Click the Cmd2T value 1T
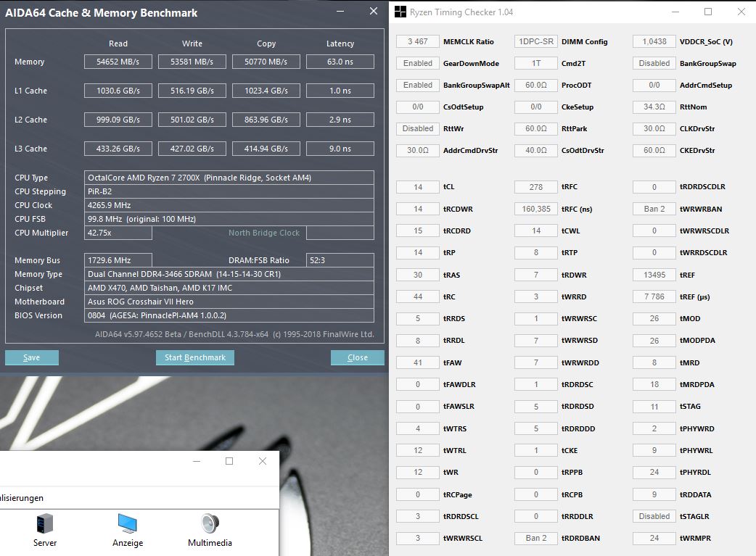 (536, 63)
